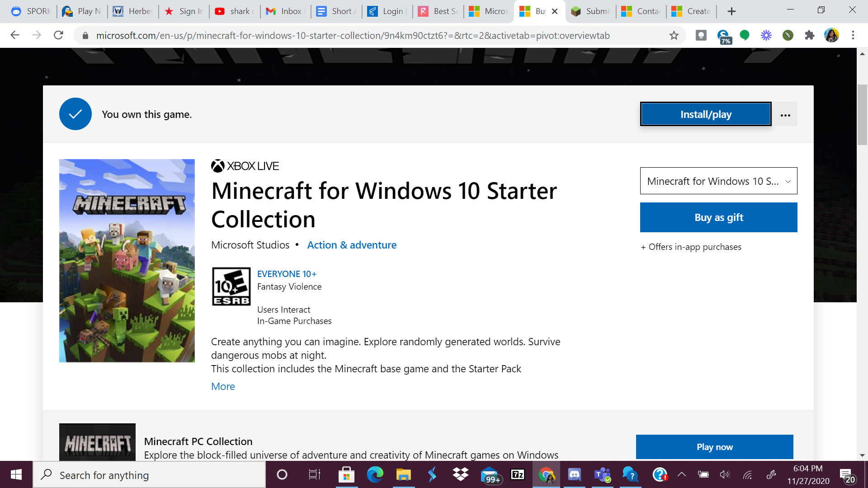Open the clock and date display
Viewport: 868px width, 488px height.
coord(808,474)
